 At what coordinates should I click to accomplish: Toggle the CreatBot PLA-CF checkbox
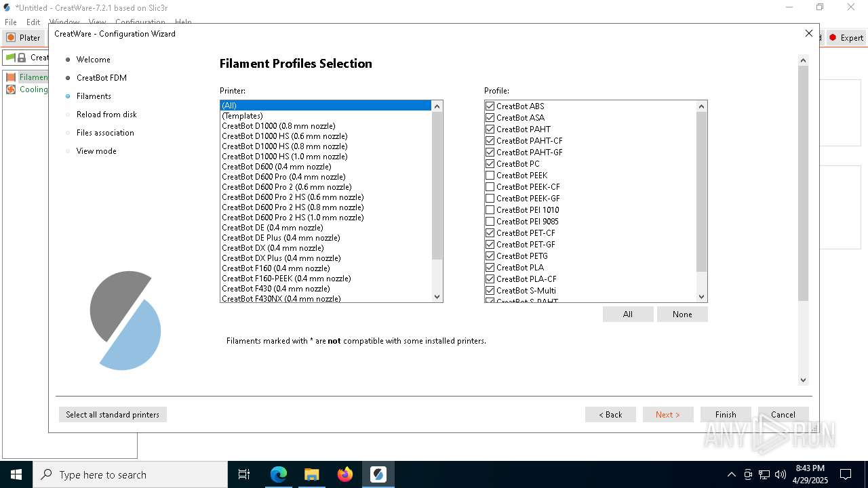tap(490, 279)
